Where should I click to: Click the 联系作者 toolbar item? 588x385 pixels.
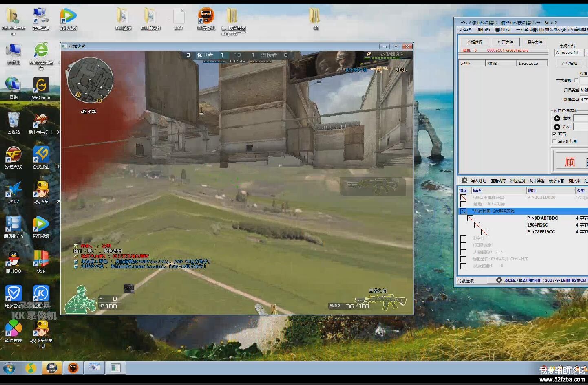pos(556,180)
